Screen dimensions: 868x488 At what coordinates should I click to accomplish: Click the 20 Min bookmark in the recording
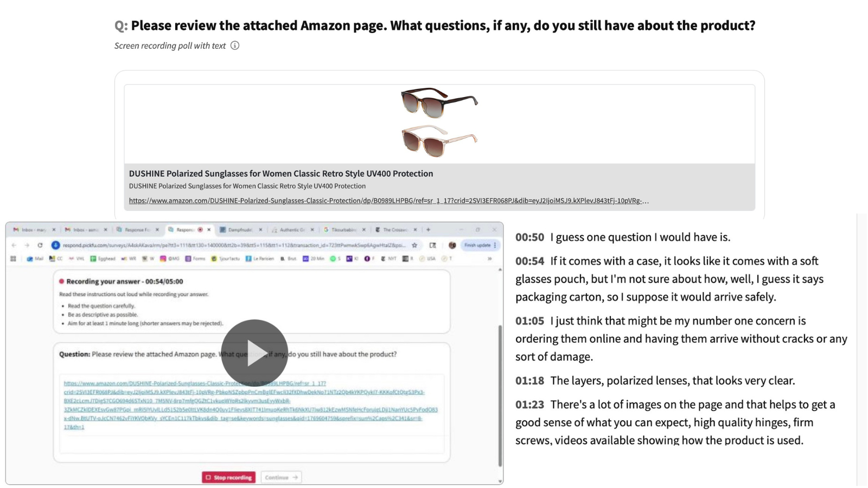[313, 259]
